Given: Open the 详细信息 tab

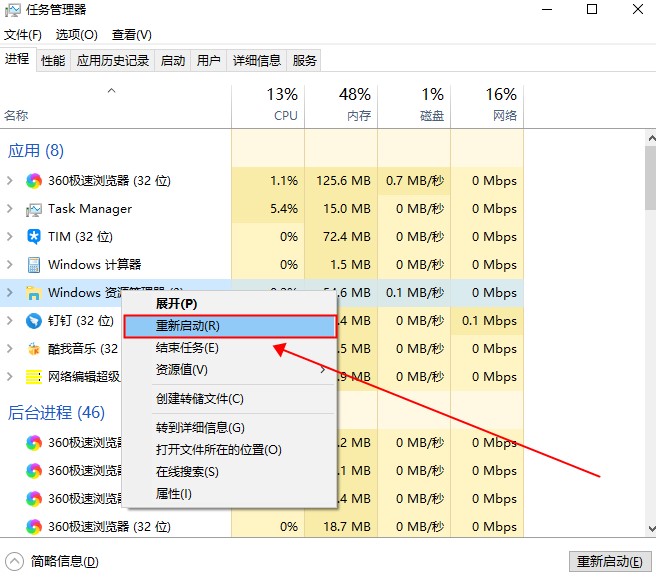Looking at the screenshot, I should tap(257, 61).
